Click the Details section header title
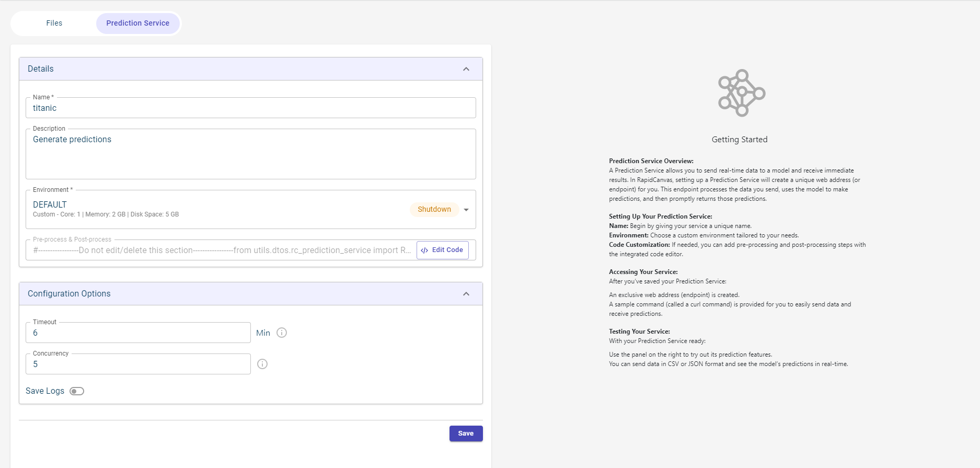 coord(41,69)
